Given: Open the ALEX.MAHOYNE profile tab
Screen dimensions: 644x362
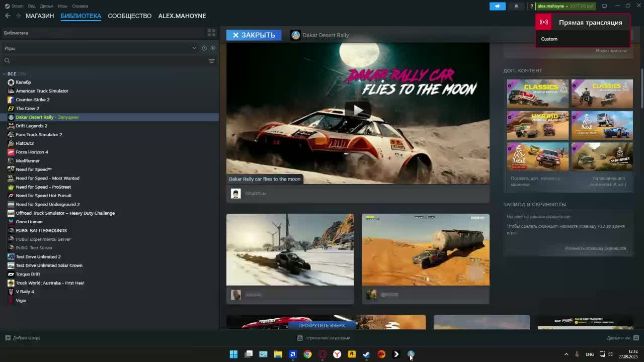Looking at the screenshot, I should (182, 16).
